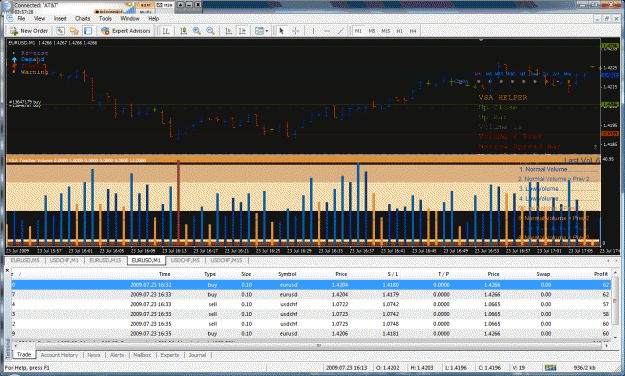Toggle Expert Advisors on or off
The width and height of the screenshot is (625, 376).
pyautogui.click(x=126, y=31)
